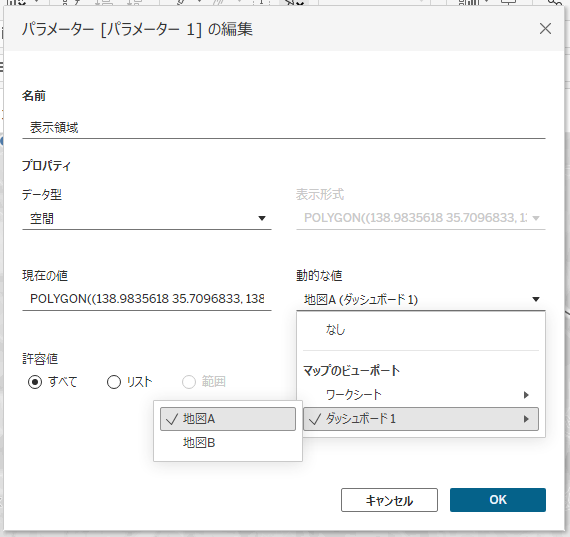
Task: Click the 現在の値 POLYGON text field
Action: 146,299
